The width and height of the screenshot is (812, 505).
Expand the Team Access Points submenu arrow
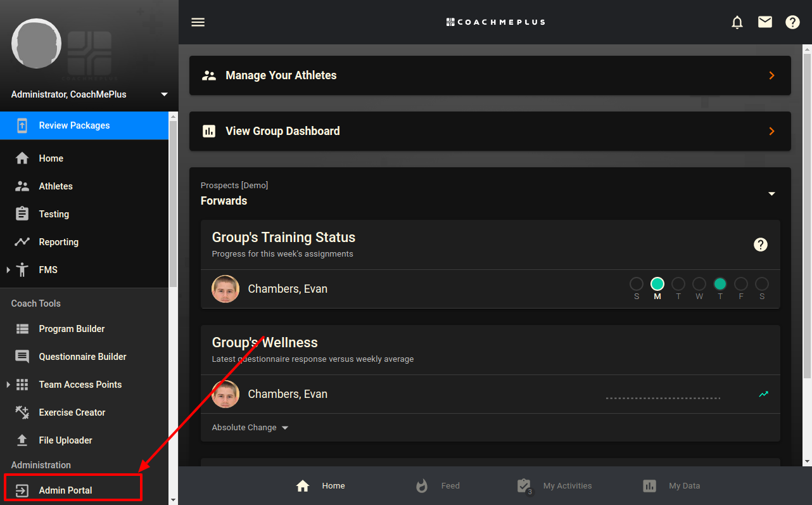click(x=8, y=385)
